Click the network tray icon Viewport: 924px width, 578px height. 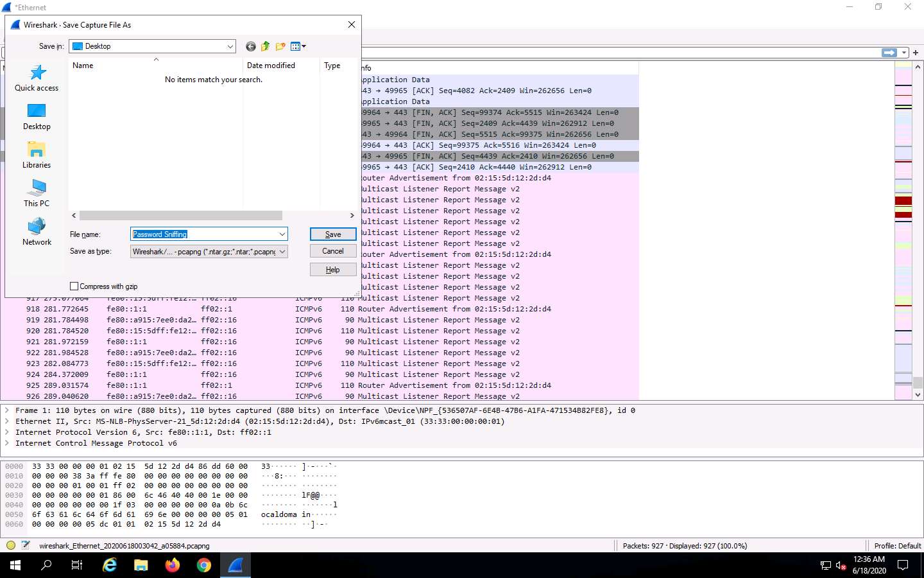click(826, 566)
